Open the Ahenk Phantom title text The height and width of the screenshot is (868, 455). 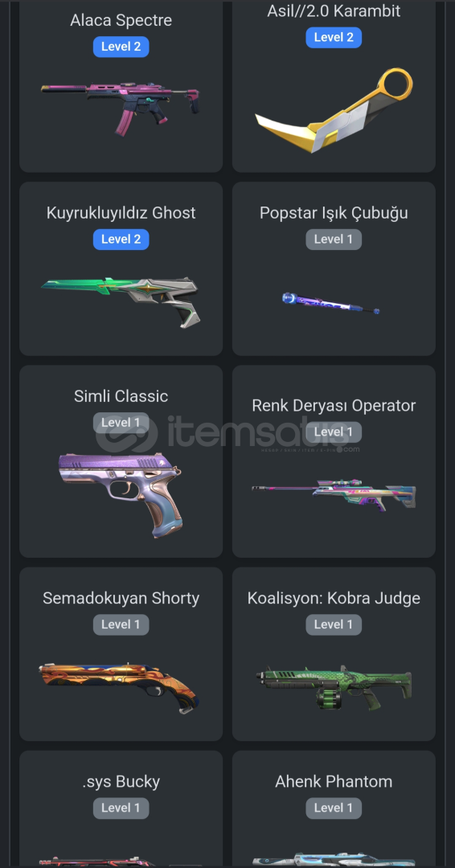tap(334, 782)
